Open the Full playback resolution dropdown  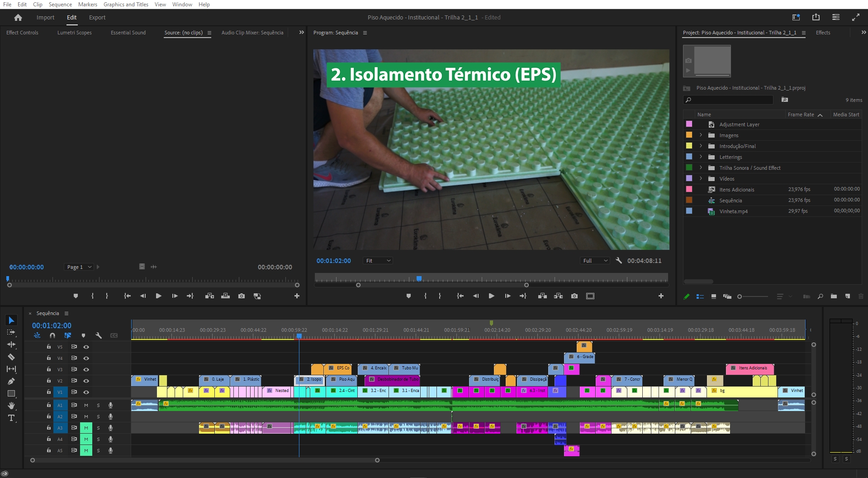(594, 261)
